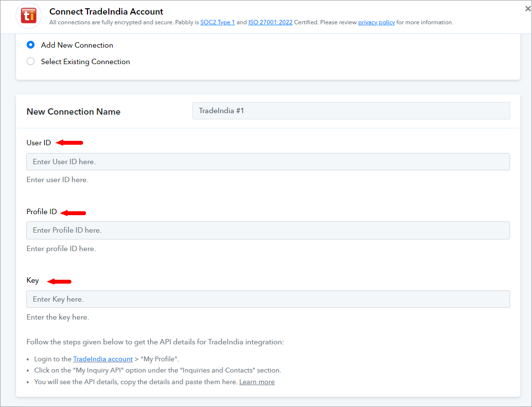Viewport: 532px width, 407px height.
Task: Open the SOC2 Type 1 link
Action: tap(218, 22)
